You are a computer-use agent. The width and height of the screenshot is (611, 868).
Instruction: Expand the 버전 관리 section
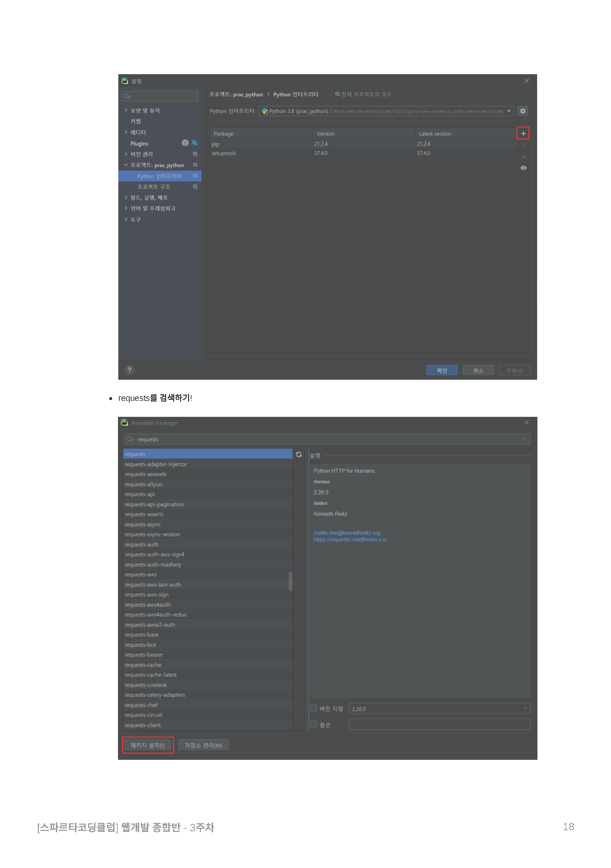point(126,154)
